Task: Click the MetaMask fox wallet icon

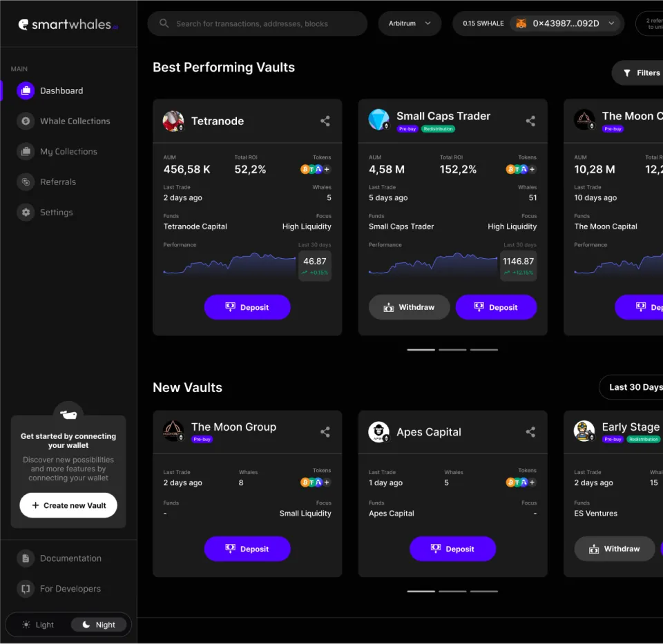Action: click(521, 23)
